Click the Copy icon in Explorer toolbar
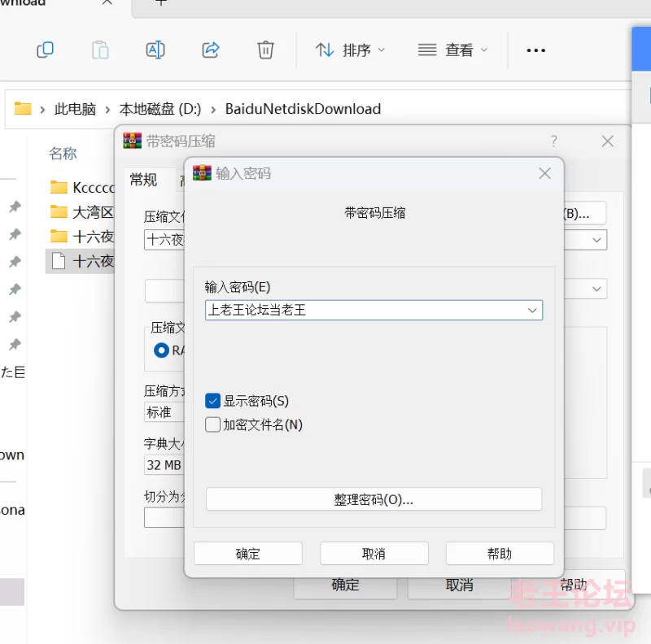651x644 pixels. [46, 50]
